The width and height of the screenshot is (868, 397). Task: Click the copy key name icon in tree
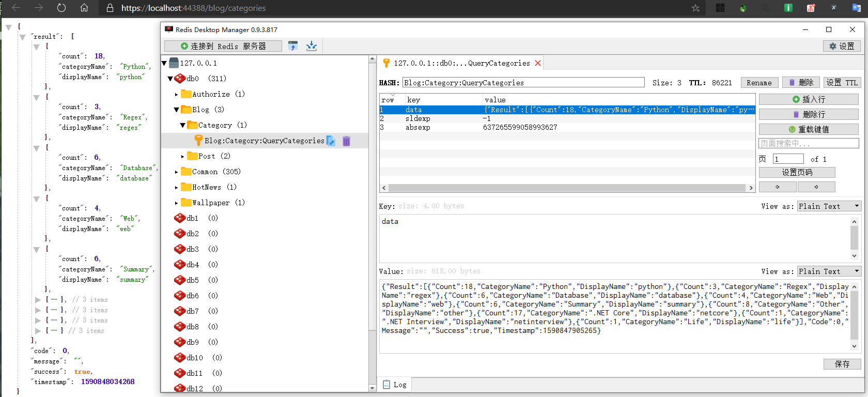(x=331, y=141)
